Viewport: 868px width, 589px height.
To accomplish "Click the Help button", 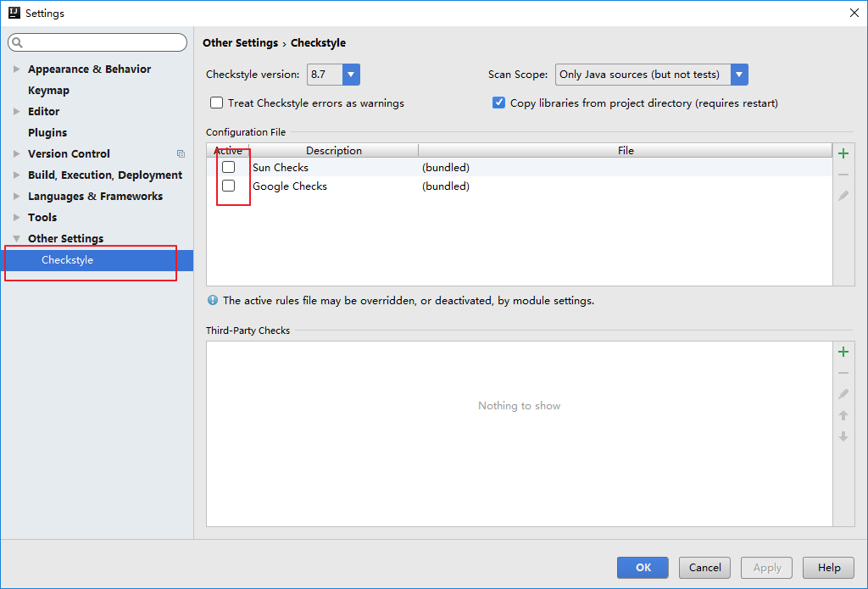I will click(829, 568).
